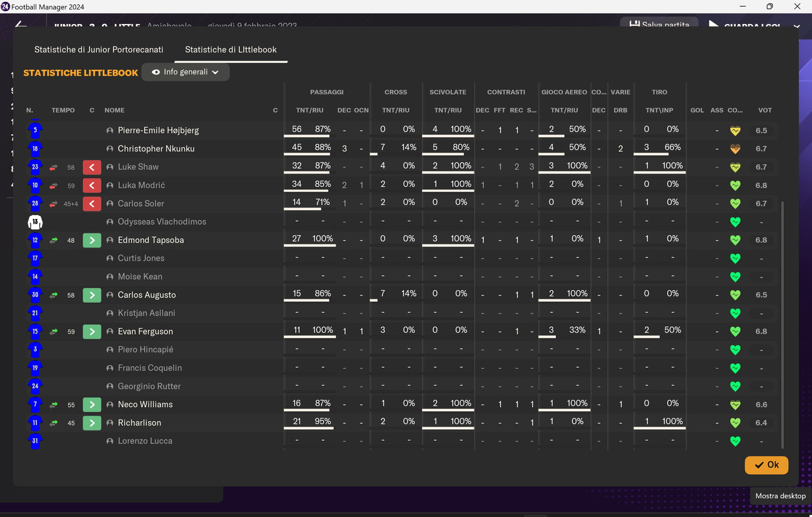Open Richarlison's player profile link
Screen dimensions: 812x517
[x=140, y=423]
